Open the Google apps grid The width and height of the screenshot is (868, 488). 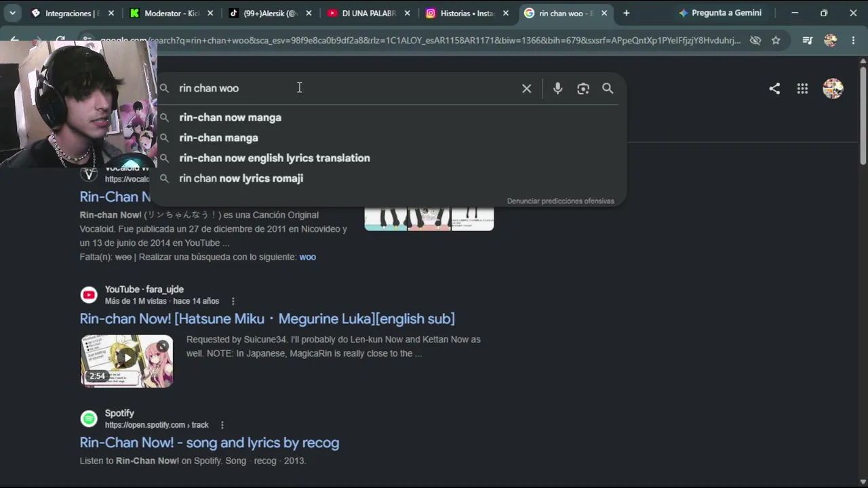click(802, 88)
